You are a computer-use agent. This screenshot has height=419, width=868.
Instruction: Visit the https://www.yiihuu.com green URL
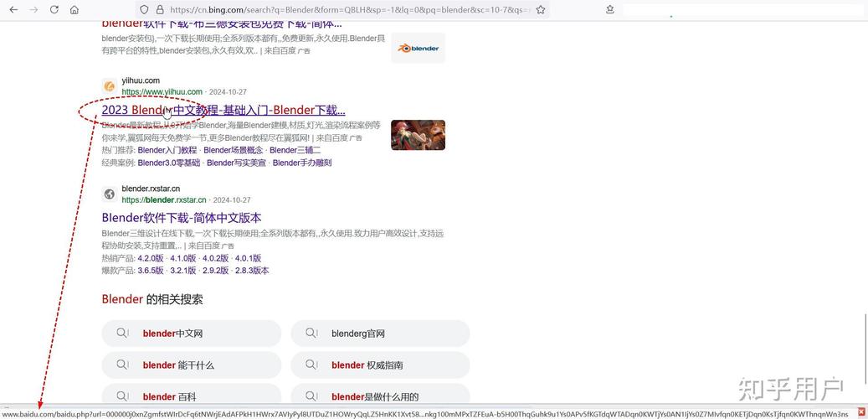[x=162, y=91]
